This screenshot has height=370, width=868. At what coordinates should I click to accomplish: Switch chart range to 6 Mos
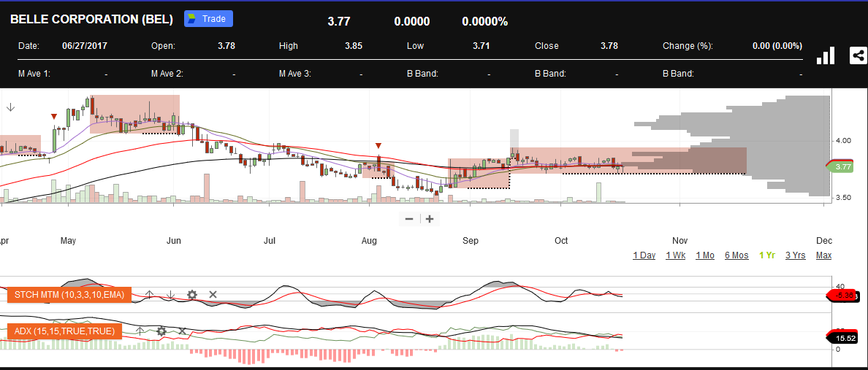pos(736,255)
